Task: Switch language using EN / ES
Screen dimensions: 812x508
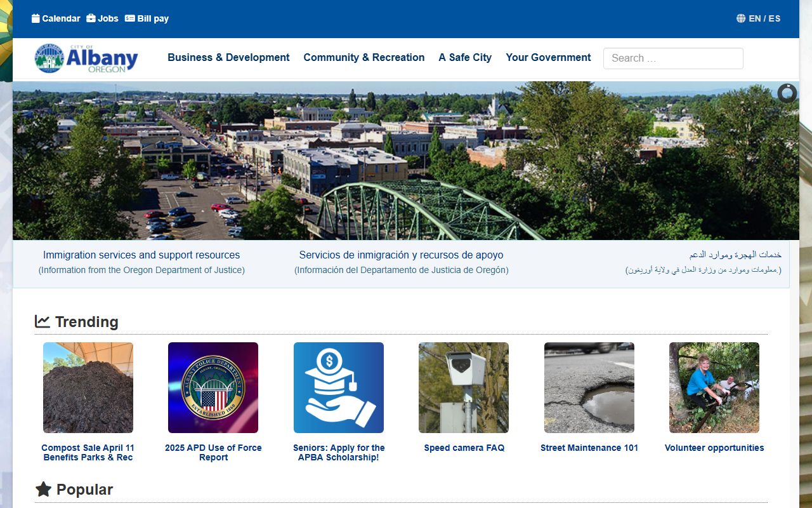Action: click(764, 18)
